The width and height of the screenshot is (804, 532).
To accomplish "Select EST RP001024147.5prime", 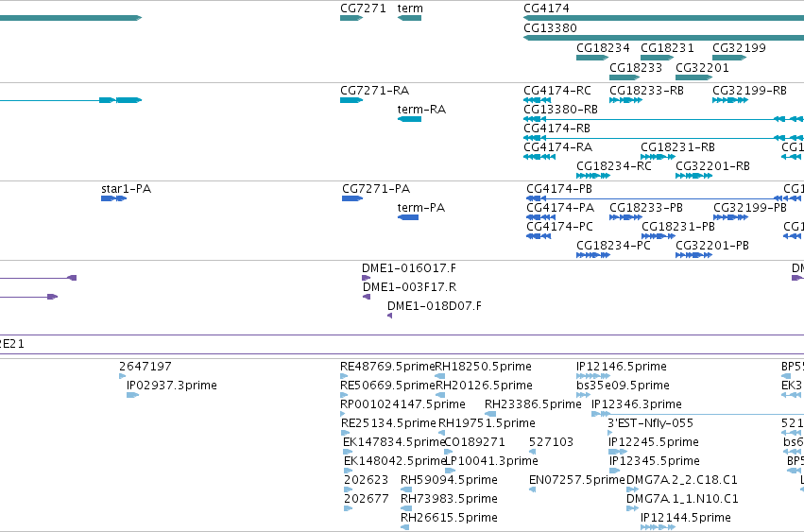I will click(x=345, y=414).
